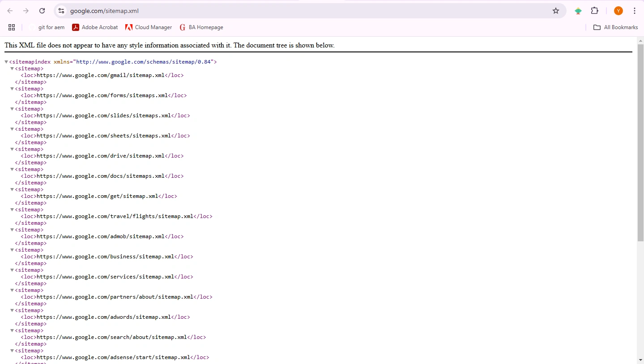
Task: Open the git for aem bookmark
Action: pos(47,27)
